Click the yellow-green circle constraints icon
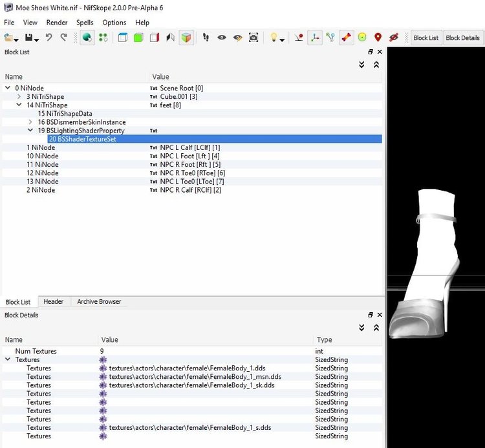Screen dimensions: 485x448 [362, 37]
